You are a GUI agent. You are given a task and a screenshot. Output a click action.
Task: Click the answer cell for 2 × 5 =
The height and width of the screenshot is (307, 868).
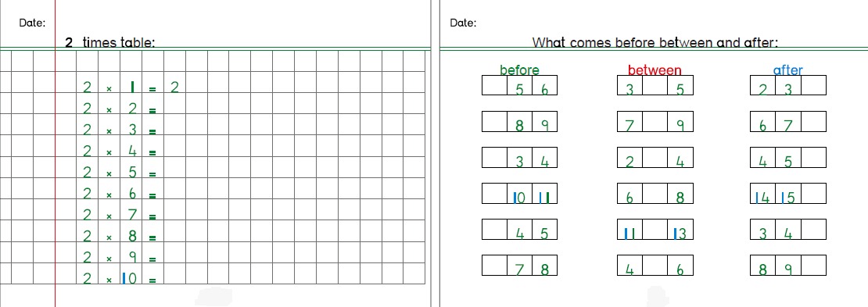coord(174,167)
